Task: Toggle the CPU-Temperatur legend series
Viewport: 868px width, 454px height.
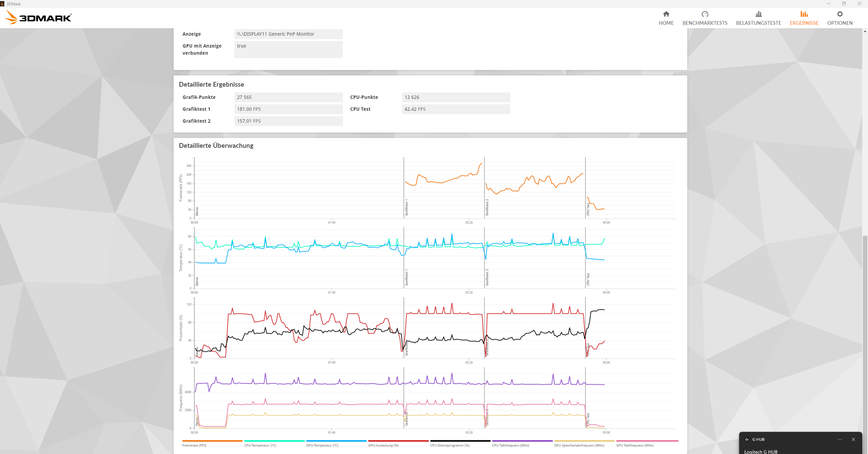Action: [260, 445]
